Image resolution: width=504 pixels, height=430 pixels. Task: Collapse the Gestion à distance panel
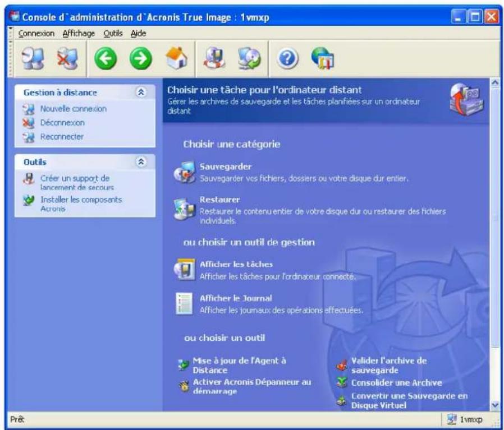point(141,92)
